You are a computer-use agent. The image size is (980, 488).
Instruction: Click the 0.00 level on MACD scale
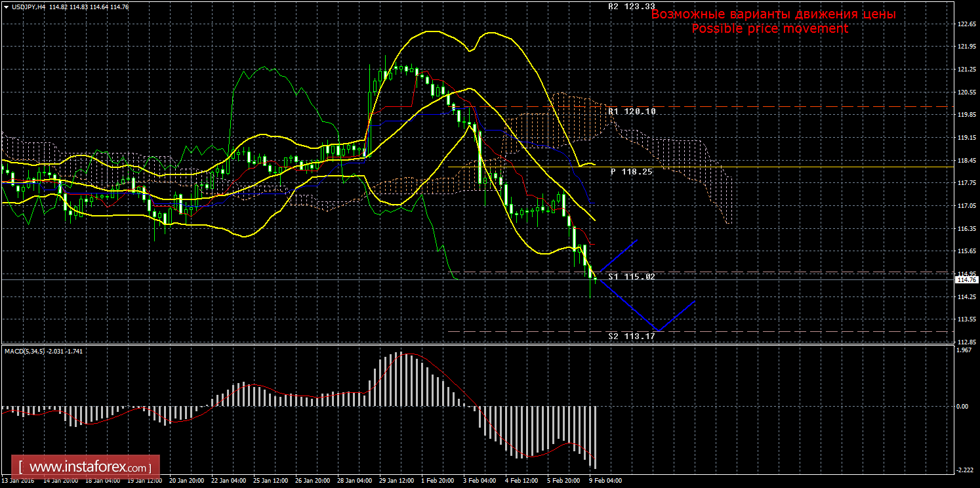pyautogui.click(x=962, y=407)
